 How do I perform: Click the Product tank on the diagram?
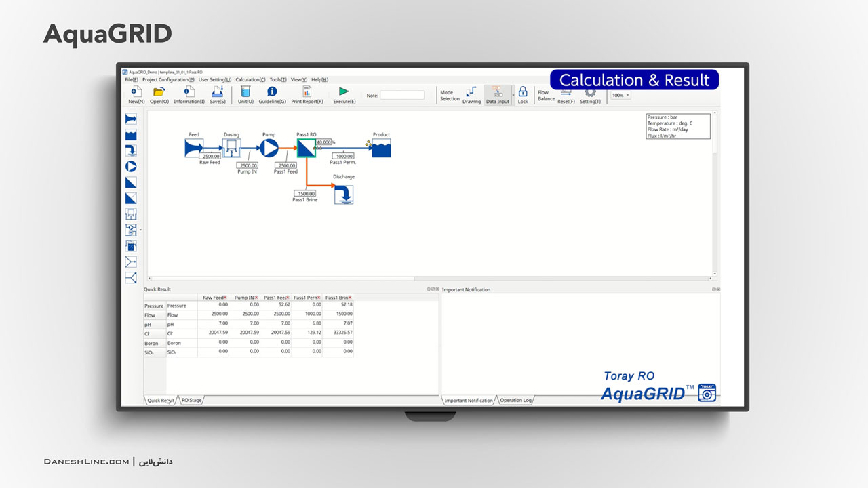point(381,148)
